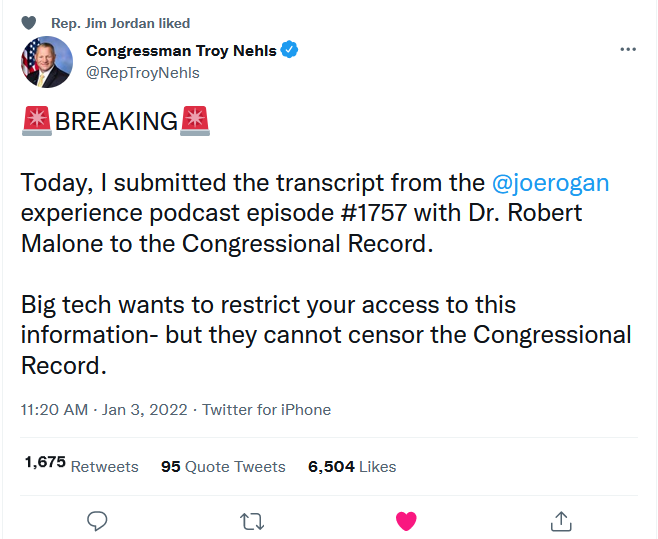
Task: Click the small heart liked-by icon
Action: coord(30,23)
